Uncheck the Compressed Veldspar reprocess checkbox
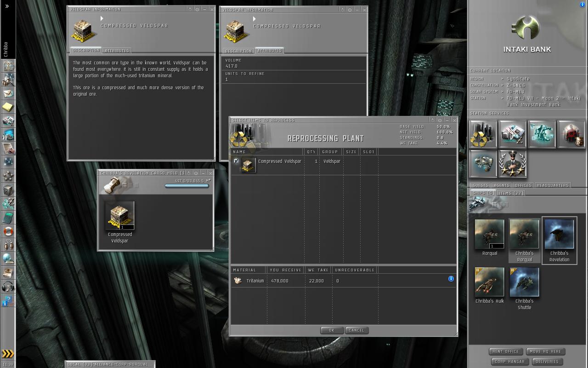Image resolution: width=588 pixels, height=368 pixels. coord(236,161)
